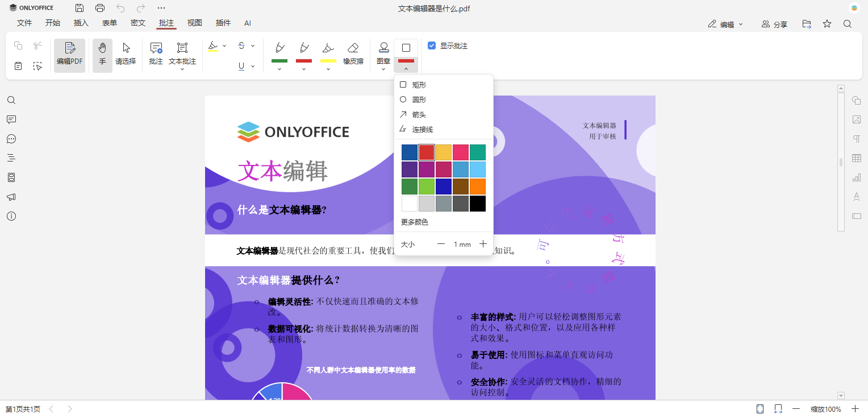
Task: Insert a stamp using the 图章 tool
Action: click(383, 51)
